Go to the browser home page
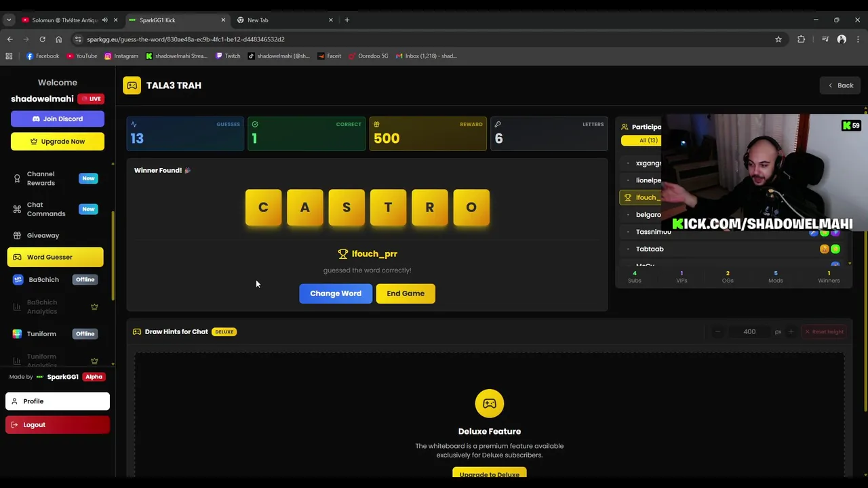The height and width of the screenshot is (488, 868). point(58,39)
